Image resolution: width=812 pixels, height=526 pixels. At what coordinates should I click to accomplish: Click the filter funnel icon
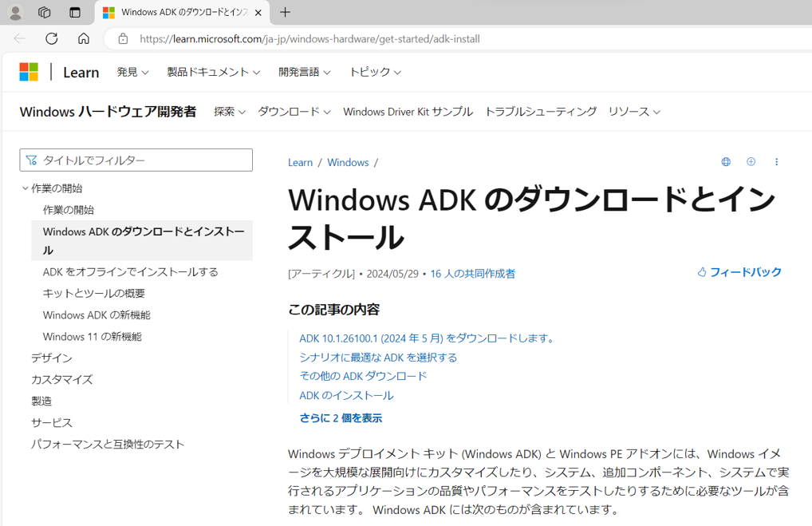[x=32, y=160]
